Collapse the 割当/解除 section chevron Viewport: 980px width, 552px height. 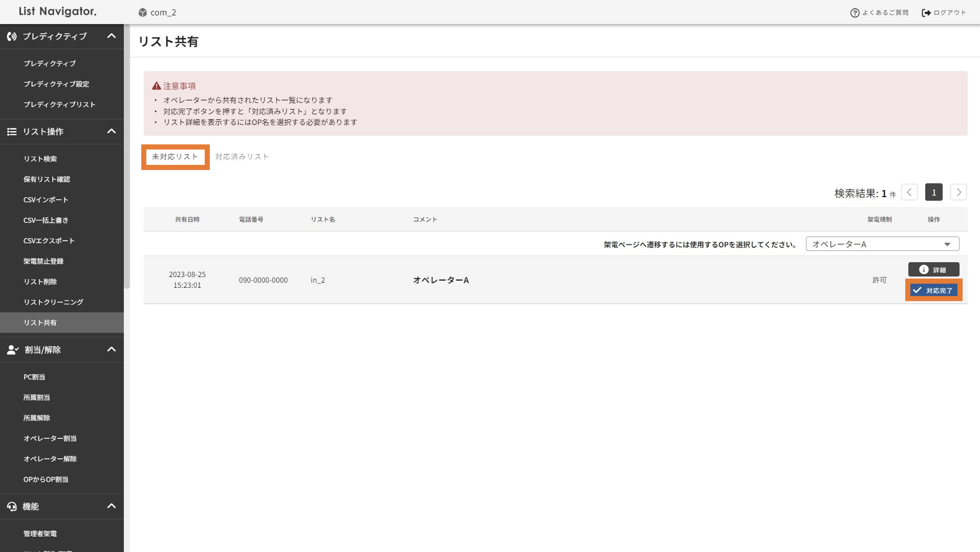pos(111,350)
